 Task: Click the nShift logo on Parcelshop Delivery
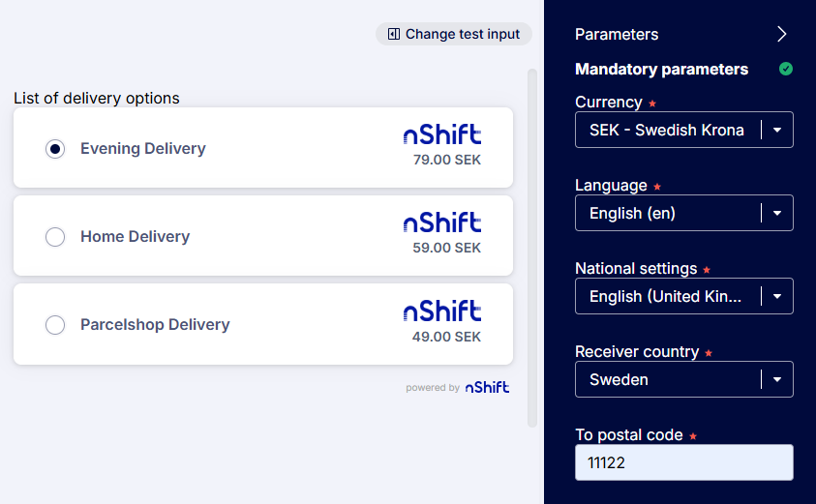pos(442,311)
